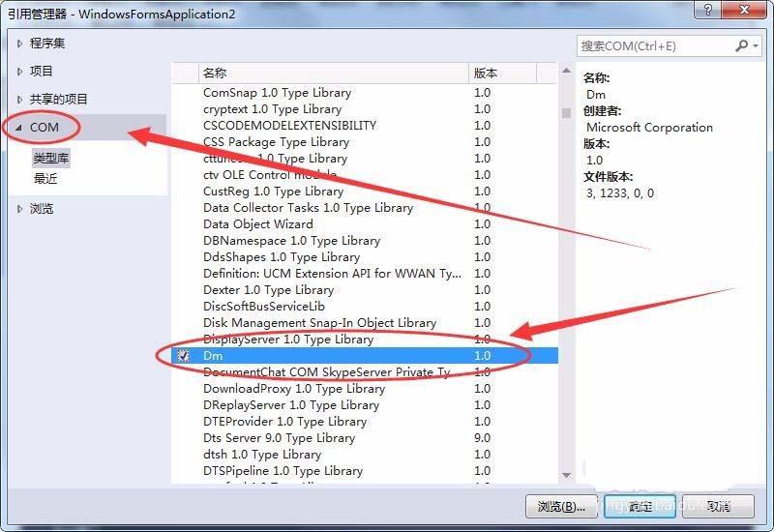Click the list scrollbar thumb
Screen dimensions: 774x532
[x=567, y=113]
